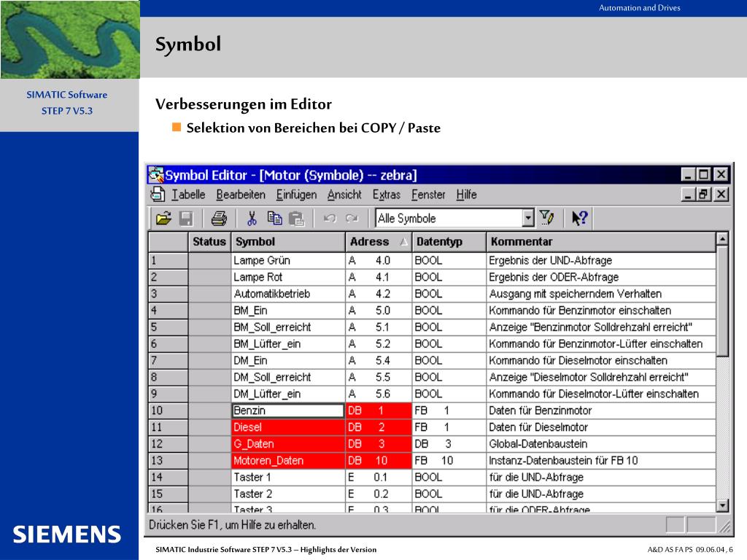Open the Hilfe menu
747x560 pixels.
pos(466,195)
